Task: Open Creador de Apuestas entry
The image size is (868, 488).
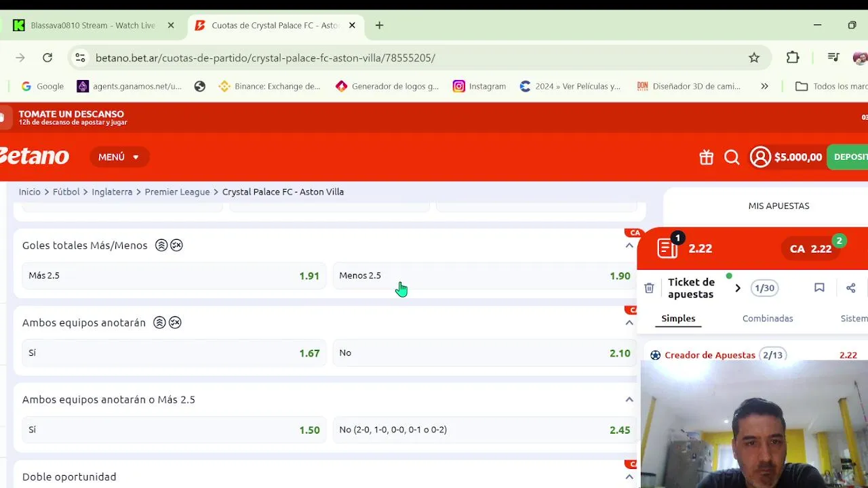Action: pos(710,355)
